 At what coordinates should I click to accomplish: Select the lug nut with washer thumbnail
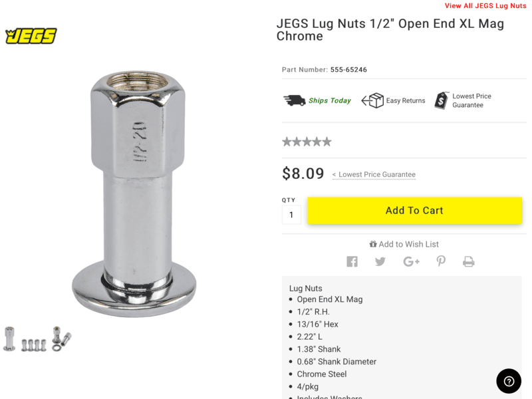coord(61,338)
